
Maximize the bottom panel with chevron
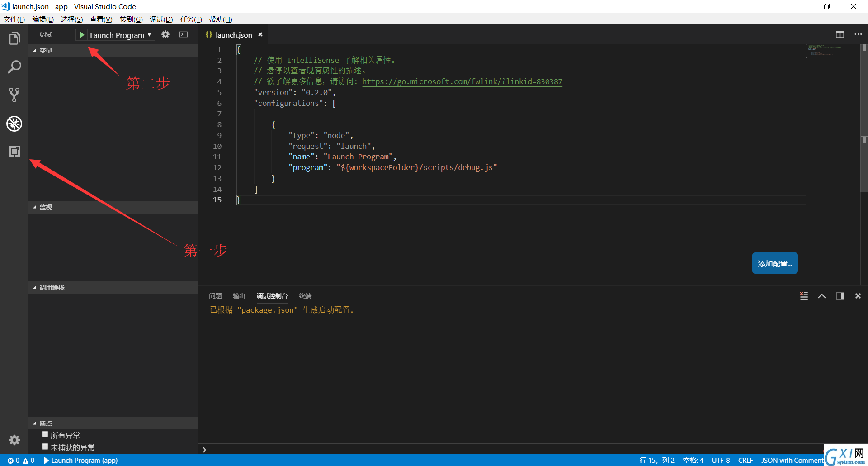coord(822,296)
